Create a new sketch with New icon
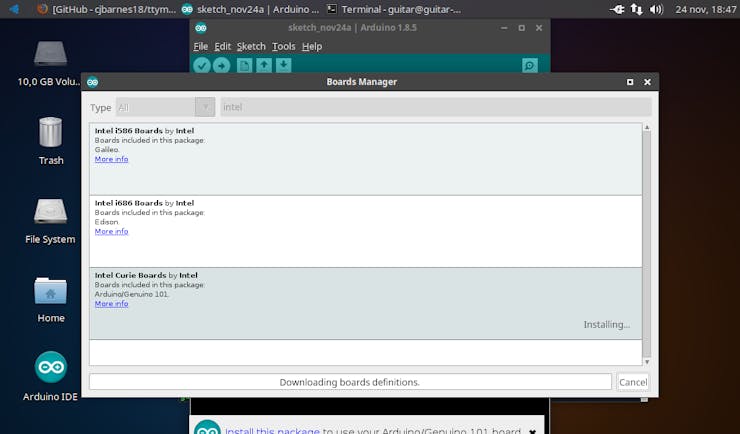The image size is (740, 434). [x=244, y=65]
